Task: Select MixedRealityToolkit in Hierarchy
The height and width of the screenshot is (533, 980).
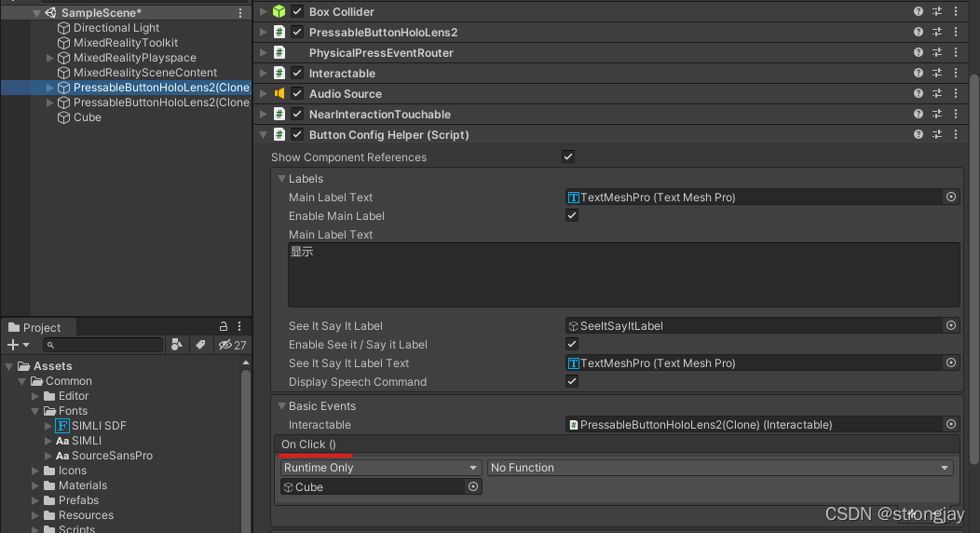Action: tap(126, 43)
